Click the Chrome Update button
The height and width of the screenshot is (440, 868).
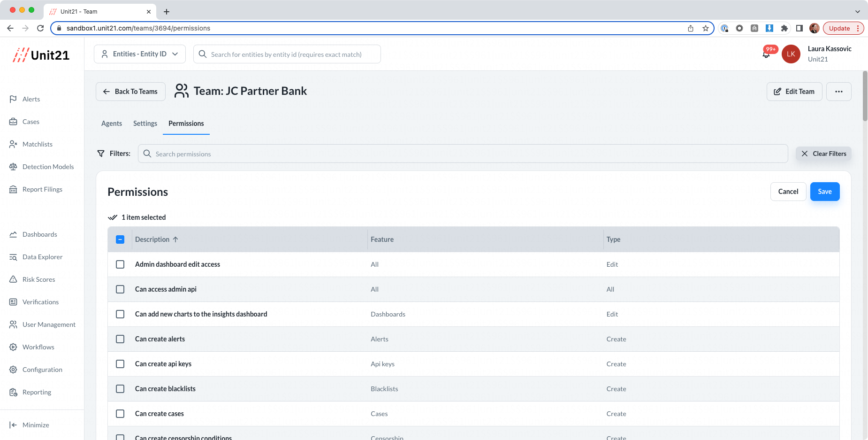coord(843,28)
